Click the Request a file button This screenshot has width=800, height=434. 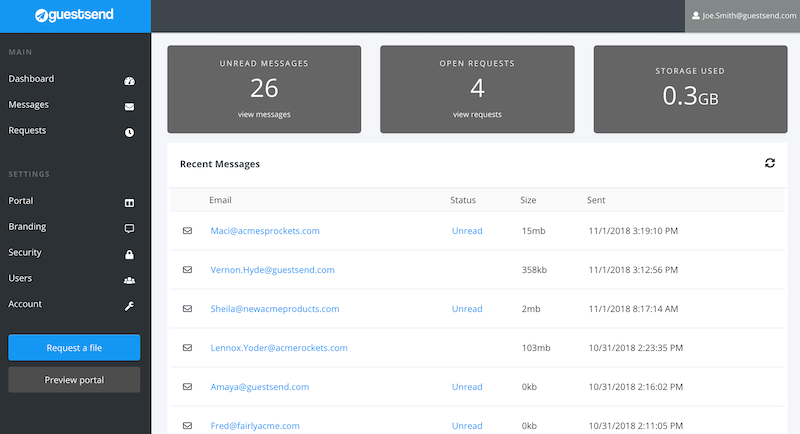74,347
